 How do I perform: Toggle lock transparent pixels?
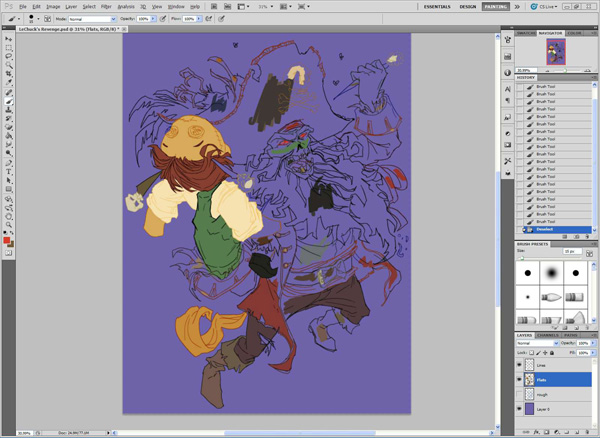532,352
